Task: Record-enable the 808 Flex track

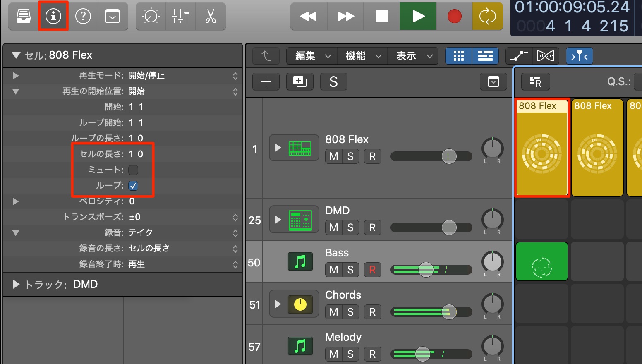Action: pyautogui.click(x=372, y=156)
